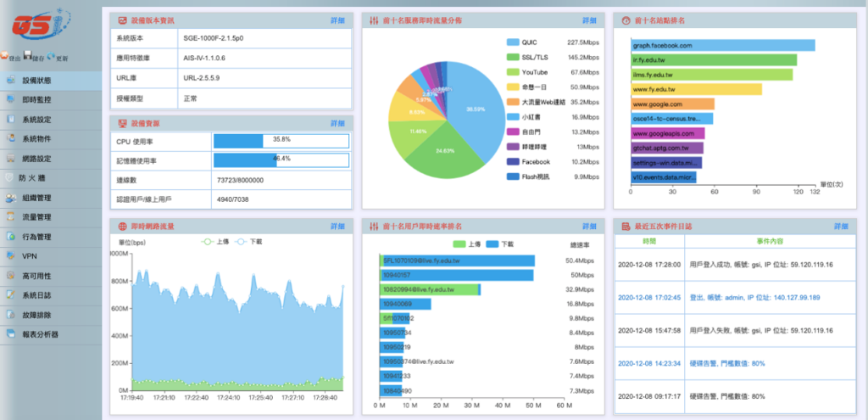The width and height of the screenshot is (868, 420).
Task: Click the 系統日誌 icon in sidebar
Action: pos(10,295)
